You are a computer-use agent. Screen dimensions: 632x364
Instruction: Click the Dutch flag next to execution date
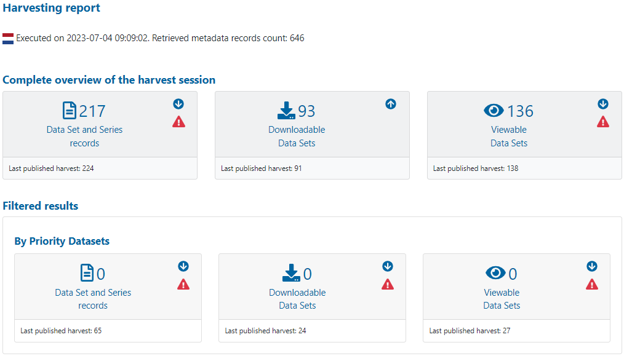pos(7,38)
